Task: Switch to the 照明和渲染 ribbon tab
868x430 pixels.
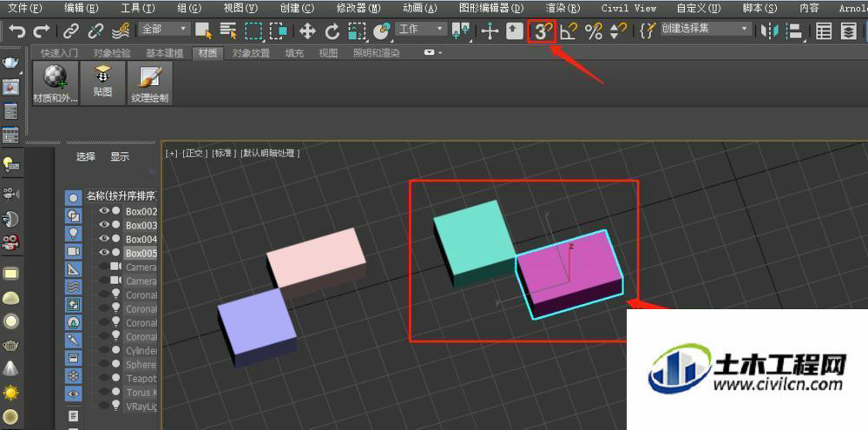Action: [x=377, y=53]
